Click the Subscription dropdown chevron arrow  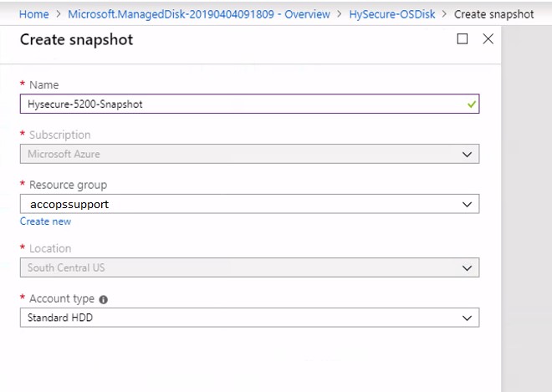467,154
